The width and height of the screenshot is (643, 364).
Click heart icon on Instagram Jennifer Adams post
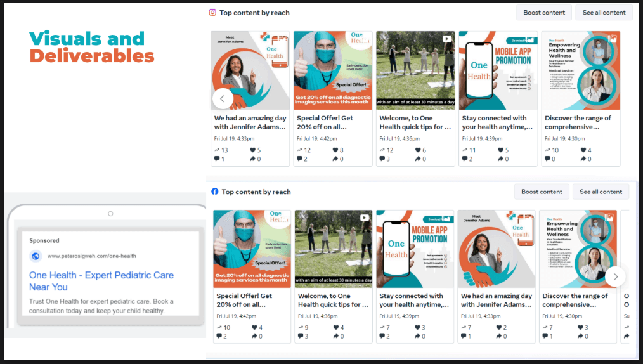point(253,150)
